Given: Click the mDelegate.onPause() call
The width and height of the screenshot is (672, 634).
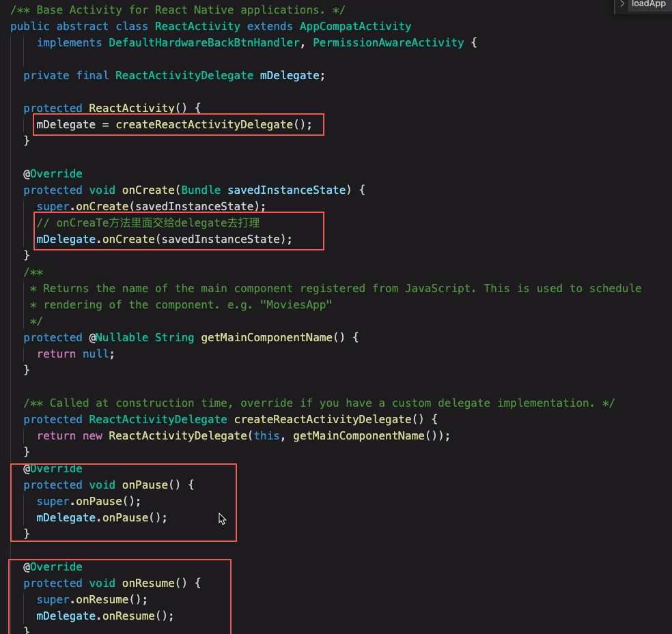Looking at the screenshot, I should click(102, 518).
